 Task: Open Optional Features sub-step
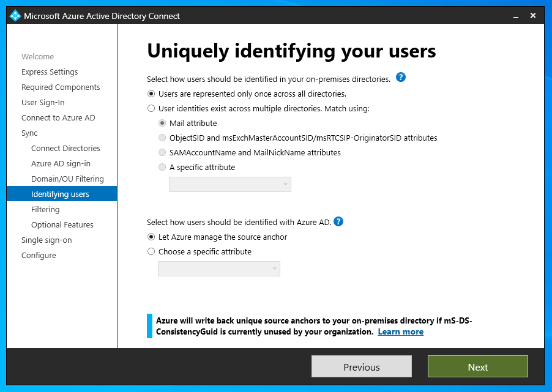tap(62, 225)
